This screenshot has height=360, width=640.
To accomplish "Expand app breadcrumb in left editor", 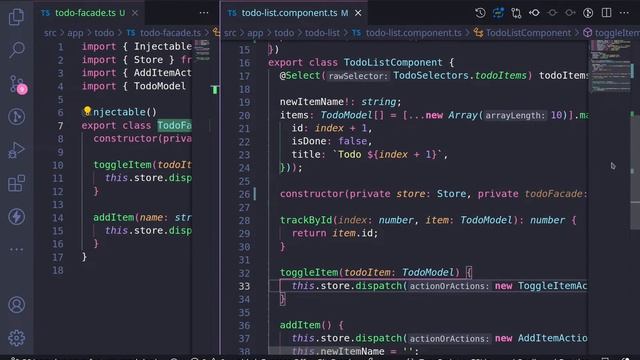I will 75,33.
